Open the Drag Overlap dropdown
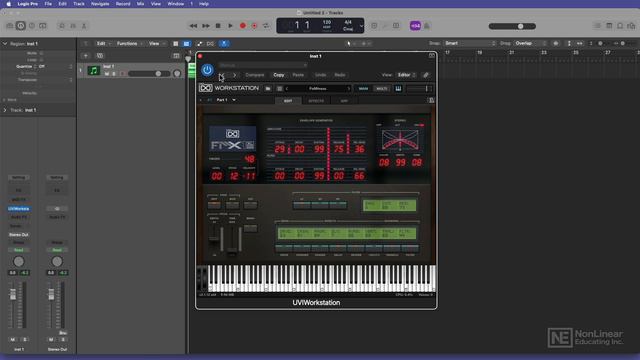The image size is (640, 360). pos(530,43)
